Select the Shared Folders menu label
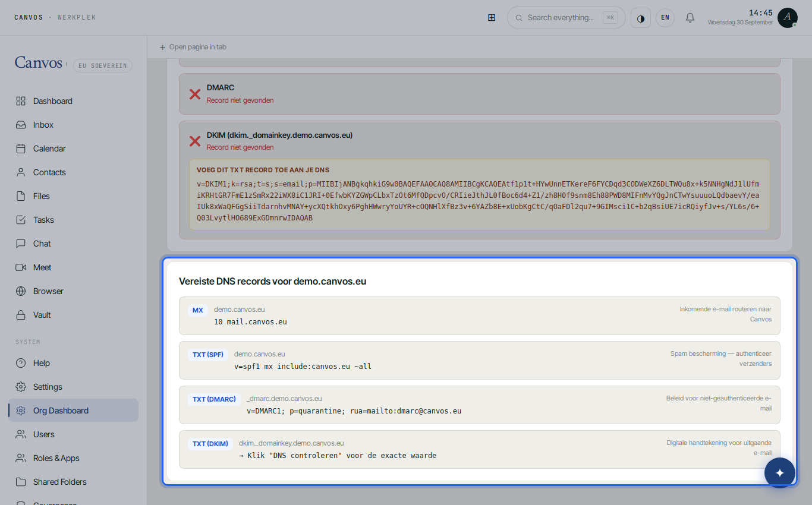Image resolution: width=812 pixels, height=505 pixels. point(60,482)
